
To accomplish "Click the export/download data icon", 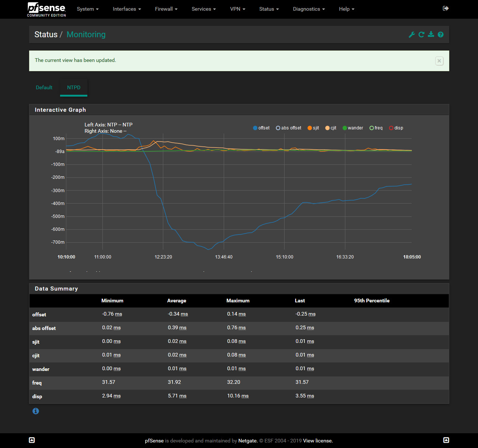I will pos(431,35).
